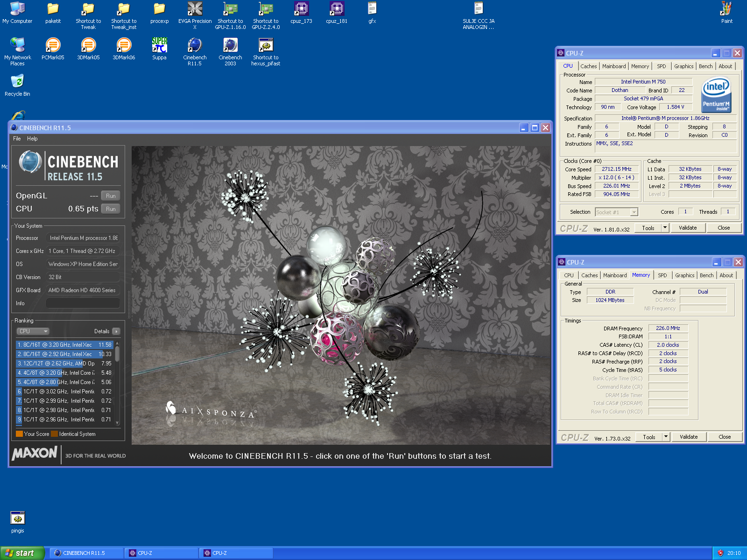Image resolution: width=747 pixels, height=560 pixels.
Task: Click Tools button in lower CPU-Z
Action: point(649,437)
